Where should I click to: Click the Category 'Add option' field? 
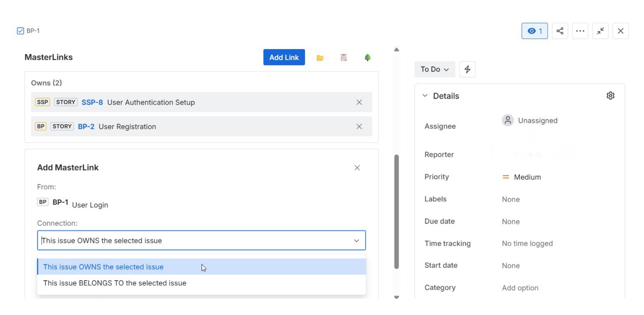tap(520, 288)
